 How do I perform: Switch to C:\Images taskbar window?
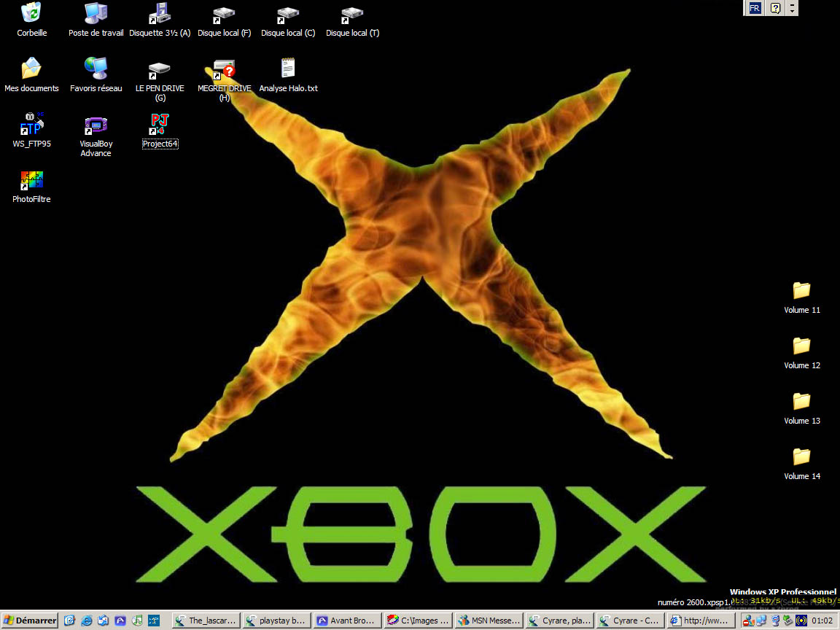pos(418,621)
